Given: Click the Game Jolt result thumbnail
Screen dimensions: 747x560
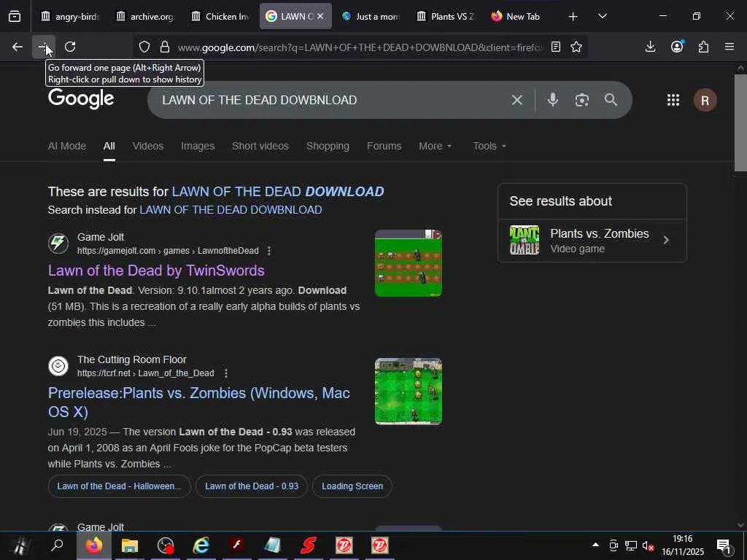Looking at the screenshot, I should [409, 263].
